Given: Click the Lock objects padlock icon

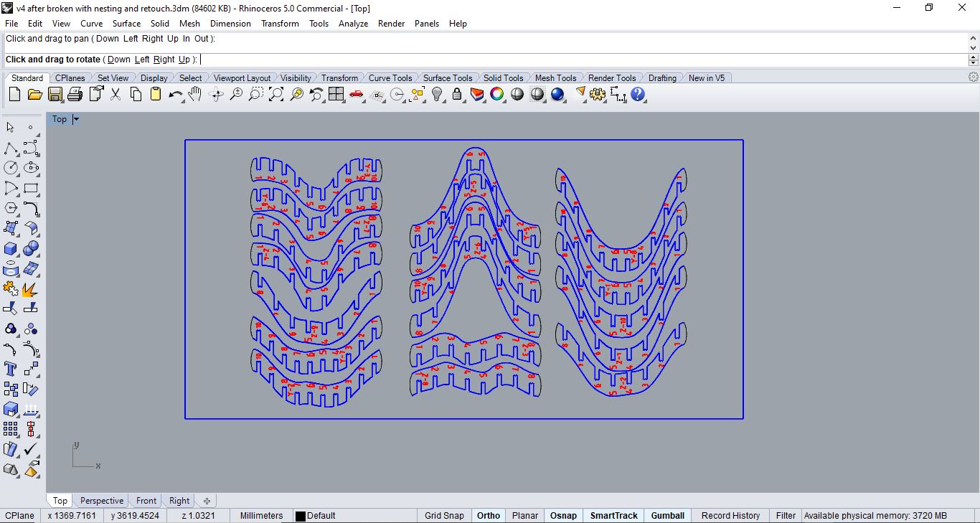Looking at the screenshot, I should click(457, 95).
